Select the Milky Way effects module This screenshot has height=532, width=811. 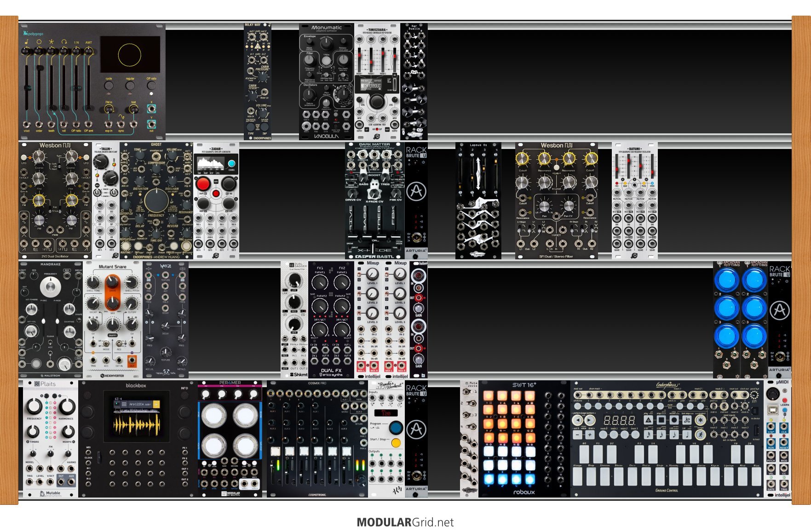[x=258, y=81]
